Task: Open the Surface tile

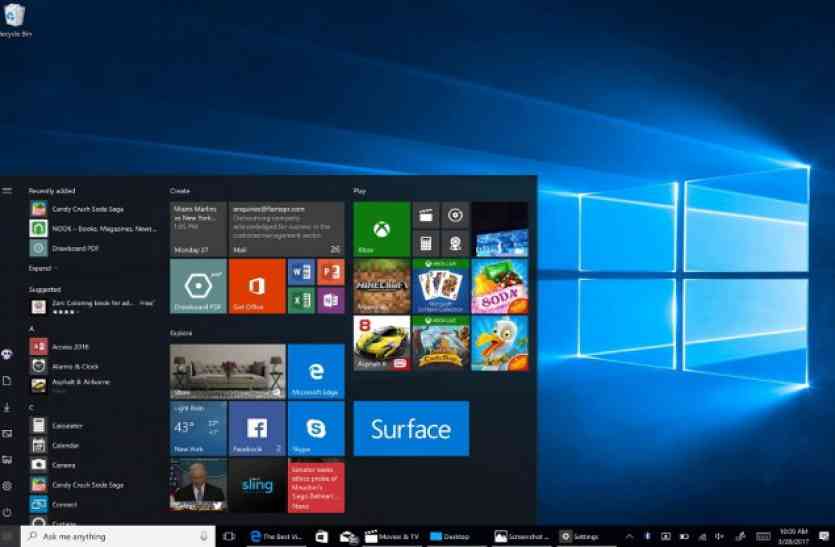Action: coord(411,429)
